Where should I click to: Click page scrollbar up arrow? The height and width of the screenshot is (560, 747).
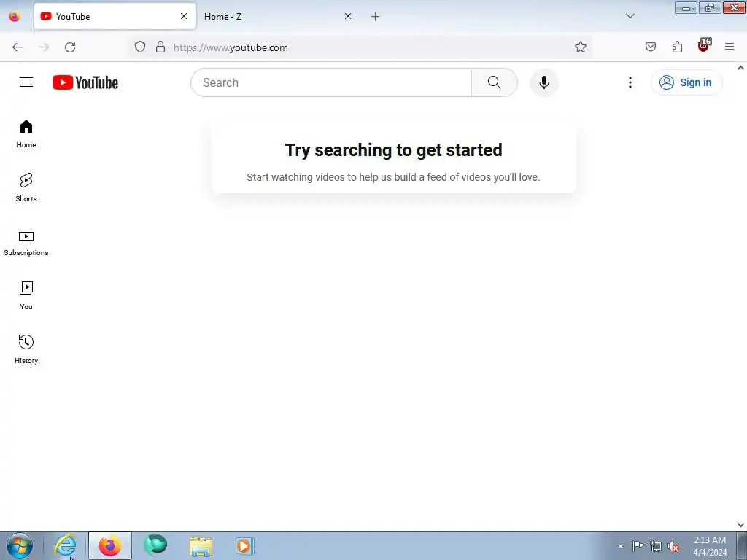tap(740, 68)
